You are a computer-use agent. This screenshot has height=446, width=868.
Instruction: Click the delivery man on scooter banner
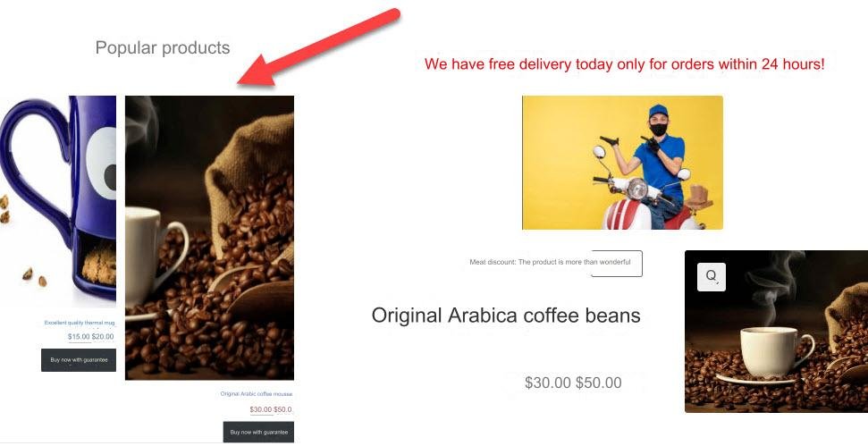622,163
